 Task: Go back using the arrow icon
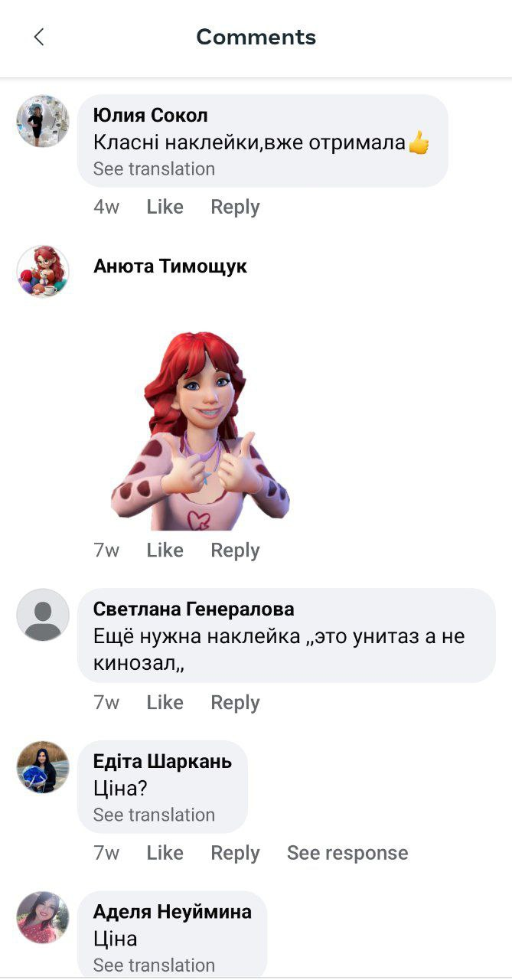point(39,37)
